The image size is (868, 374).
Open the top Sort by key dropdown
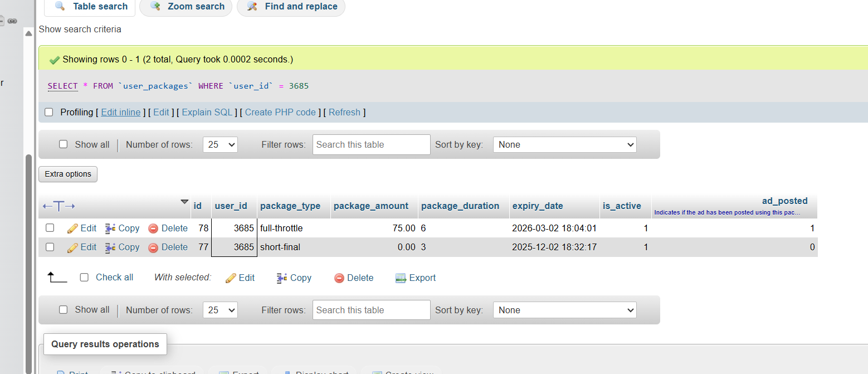click(564, 144)
